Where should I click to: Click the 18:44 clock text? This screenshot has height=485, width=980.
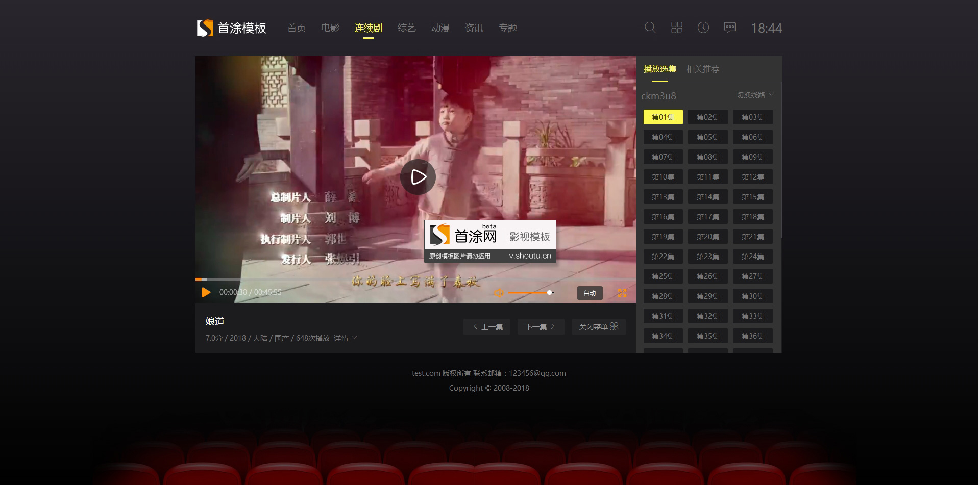click(767, 28)
